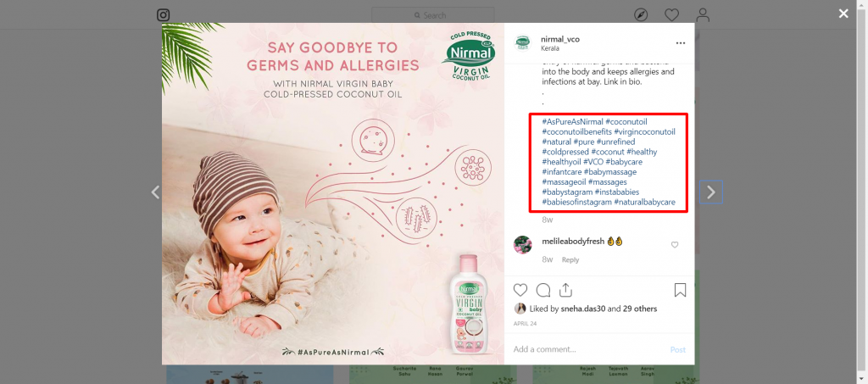Focus the Add a comment field
868x384 pixels.
click(x=587, y=350)
